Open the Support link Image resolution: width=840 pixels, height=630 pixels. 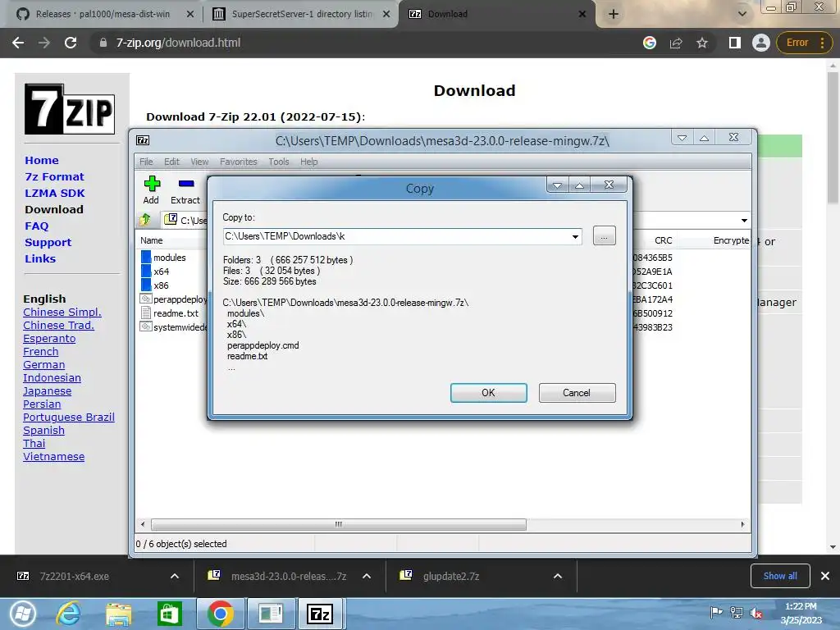tap(48, 242)
